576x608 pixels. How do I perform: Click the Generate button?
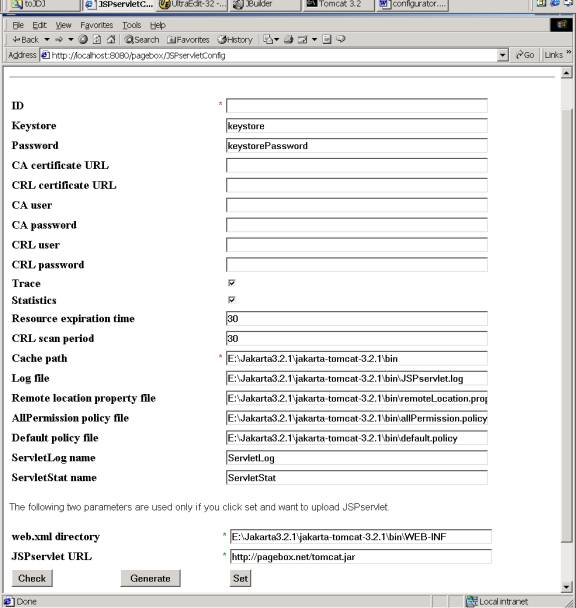(x=150, y=578)
